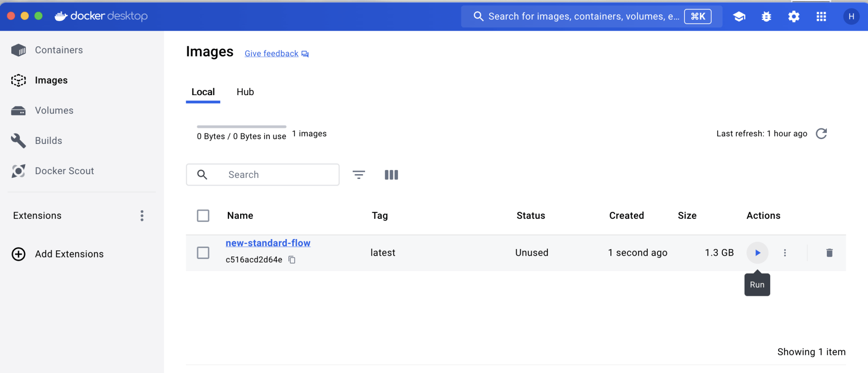Run the new-standard-flow image
The width and height of the screenshot is (868, 373).
757,253
